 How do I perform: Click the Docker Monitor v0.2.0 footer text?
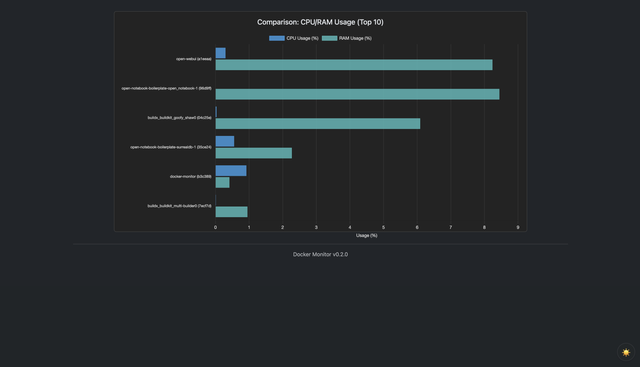click(320, 254)
